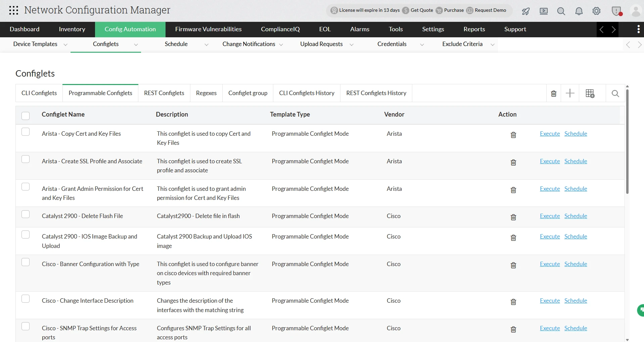Open the settings gear icon in header

point(597,11)
